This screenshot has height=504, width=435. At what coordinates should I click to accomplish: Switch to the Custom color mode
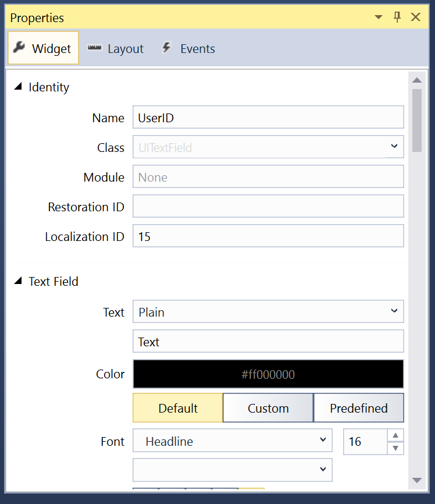pos(268,407)
